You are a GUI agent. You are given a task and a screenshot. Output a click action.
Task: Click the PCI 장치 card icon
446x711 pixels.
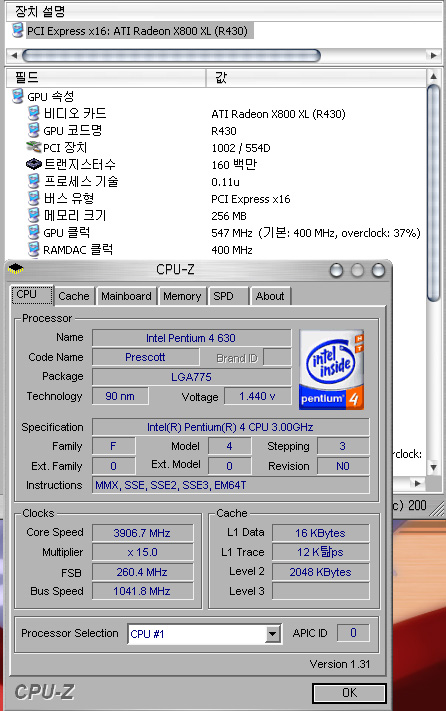[x=34, y=147]
